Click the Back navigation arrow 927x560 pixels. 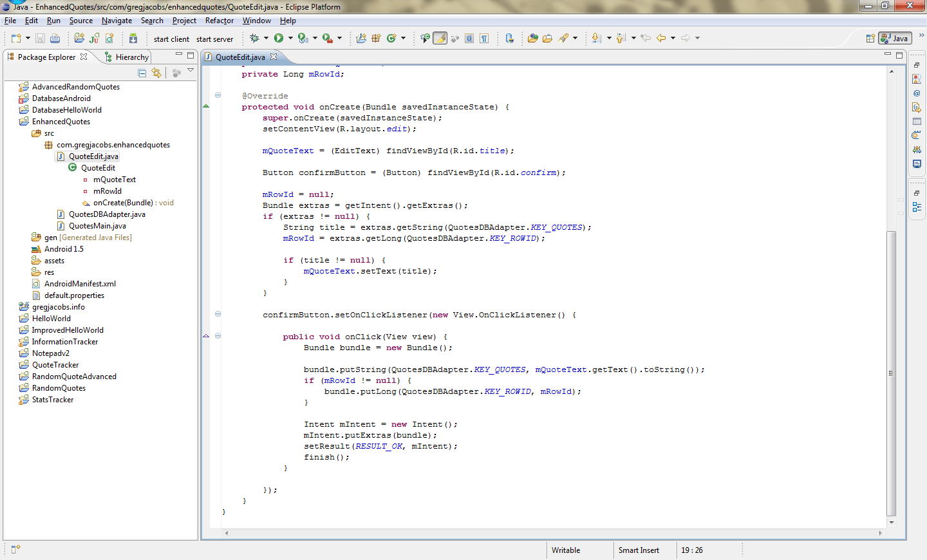[x=661, y=39]
